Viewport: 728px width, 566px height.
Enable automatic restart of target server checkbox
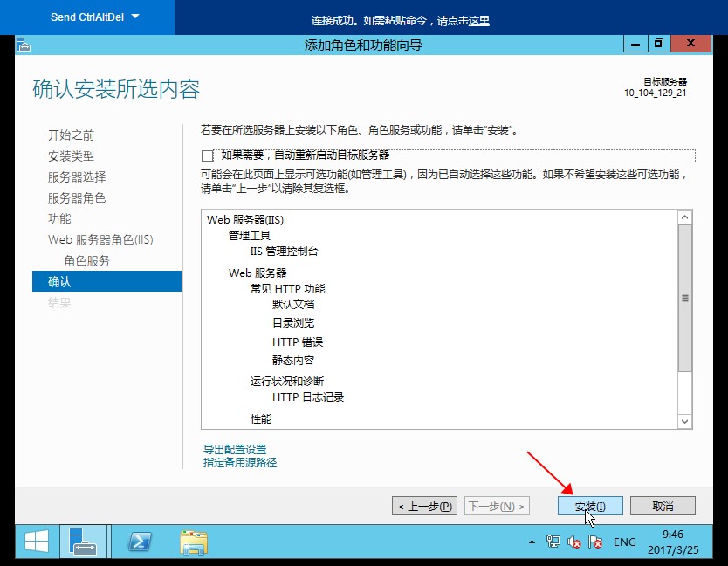(207, 155)
